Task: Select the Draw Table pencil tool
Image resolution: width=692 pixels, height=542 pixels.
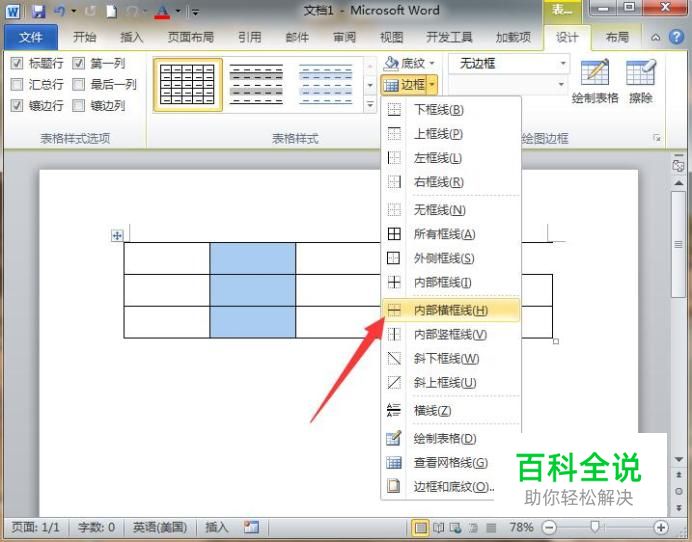Action: (x=595, y=82)
